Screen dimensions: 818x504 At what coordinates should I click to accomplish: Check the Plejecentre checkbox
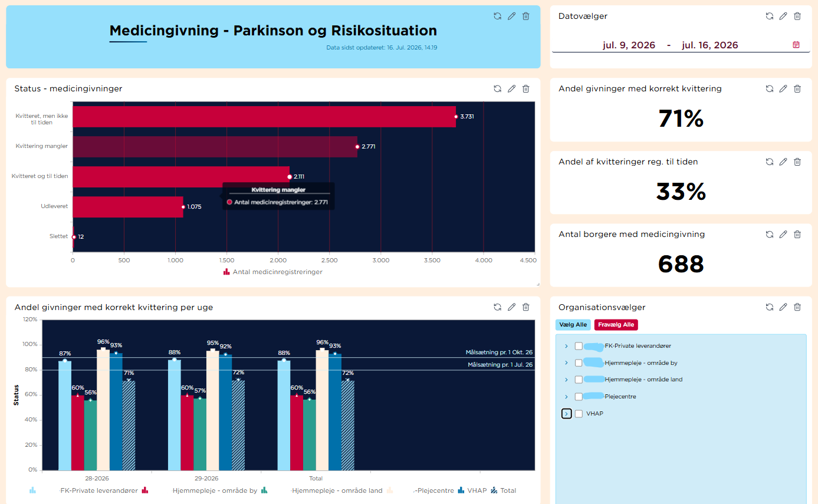579,397
